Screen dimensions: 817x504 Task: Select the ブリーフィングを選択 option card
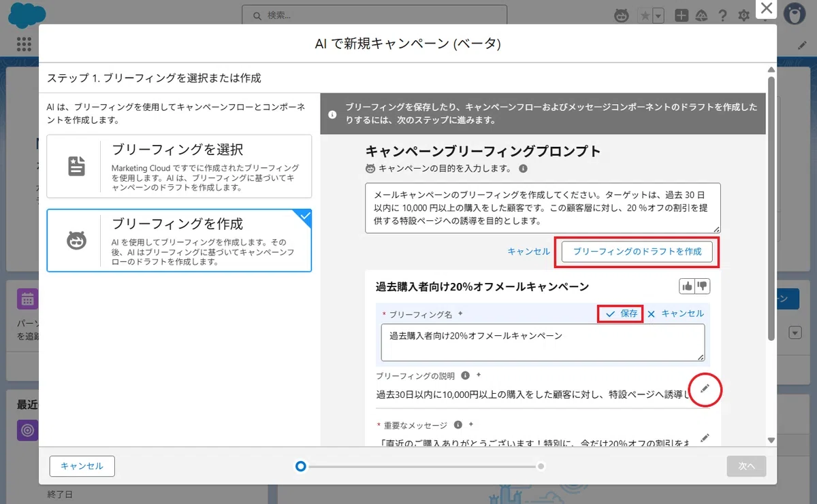click(x=179, y=166)
